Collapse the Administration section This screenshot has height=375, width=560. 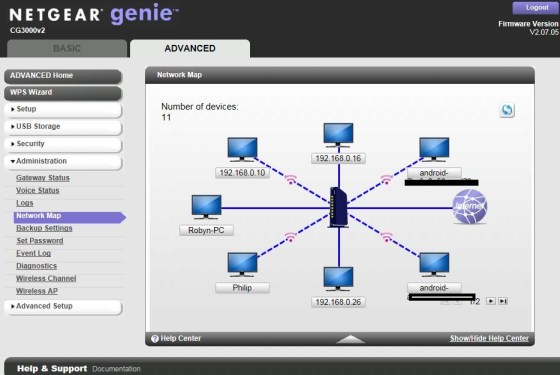pos(63,161)
